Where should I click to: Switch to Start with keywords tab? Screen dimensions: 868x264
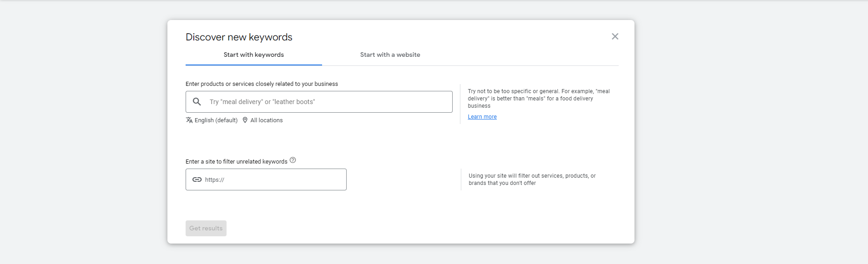(x=253, y=55)
